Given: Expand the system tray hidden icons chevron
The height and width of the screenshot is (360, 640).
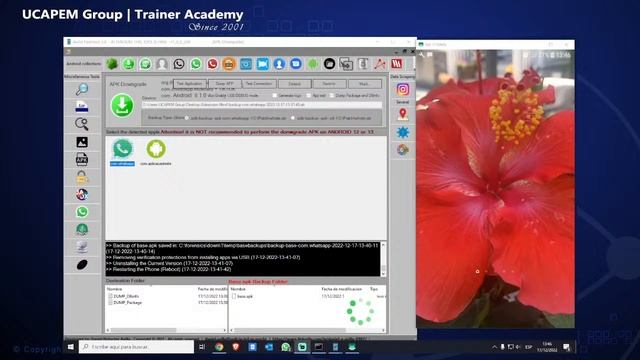Looking at the screenshot, I should click(x=494, y=347).
